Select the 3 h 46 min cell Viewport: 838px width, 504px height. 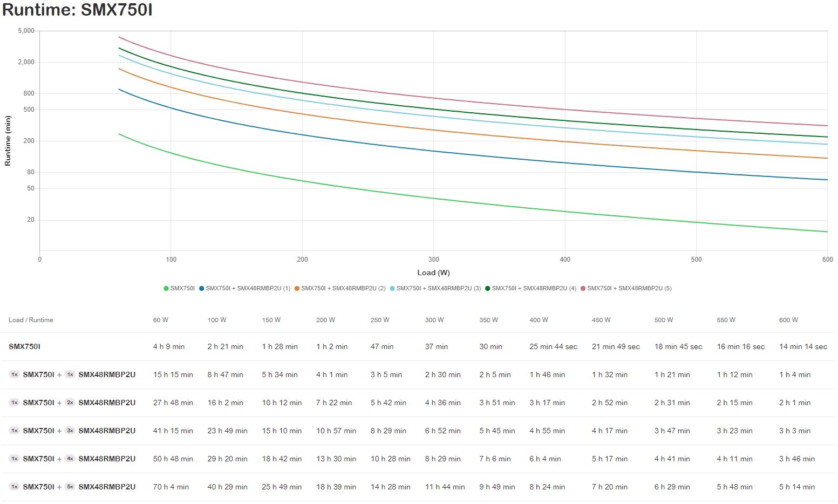pos(797,459)
